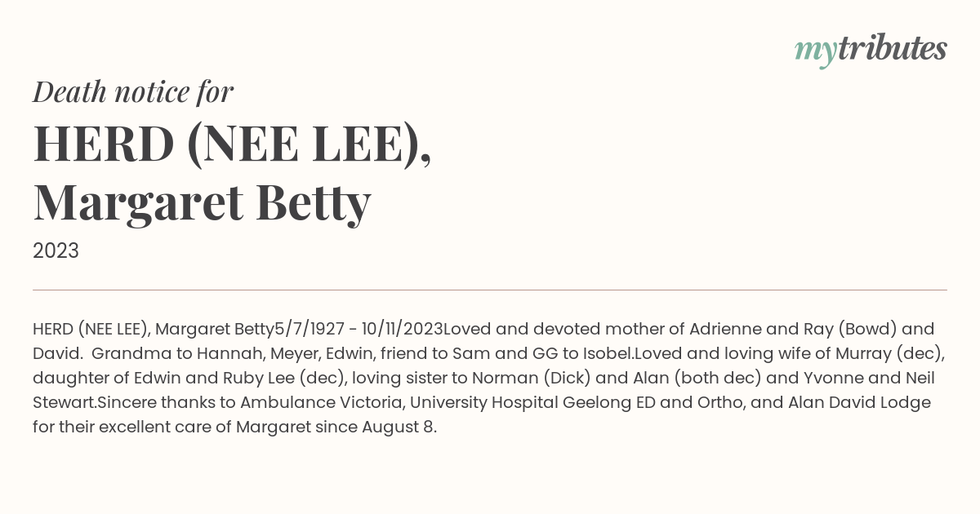This screenshot has height=514, width=980.
Task: Click the horizontal divider line
Action: (x=490, y=290)
